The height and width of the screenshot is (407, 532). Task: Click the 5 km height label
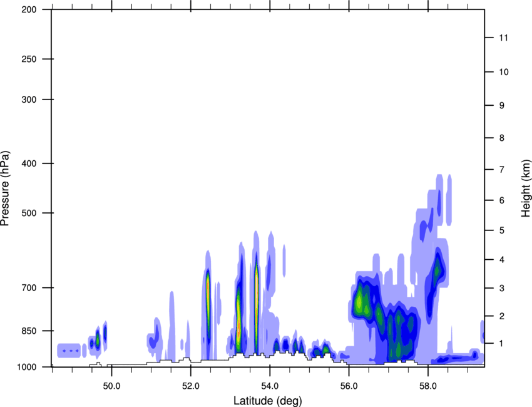pyautogui.click(x=502, y=230)
